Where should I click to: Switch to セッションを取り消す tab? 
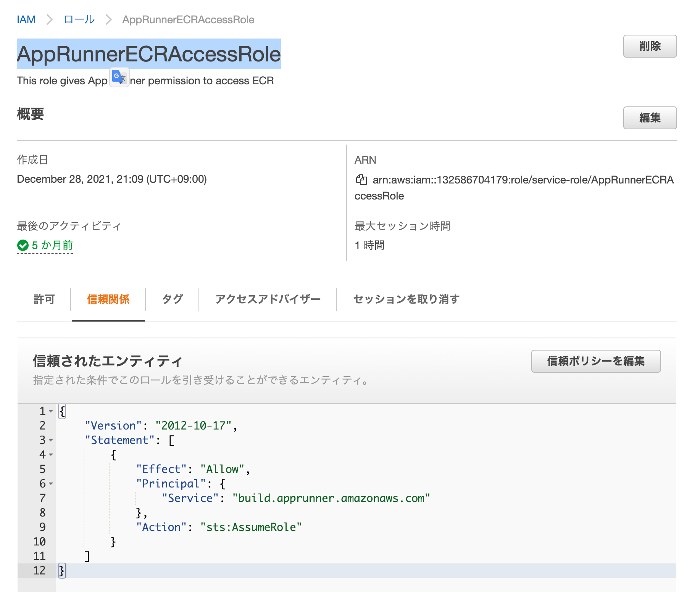[x=406, y=299]
